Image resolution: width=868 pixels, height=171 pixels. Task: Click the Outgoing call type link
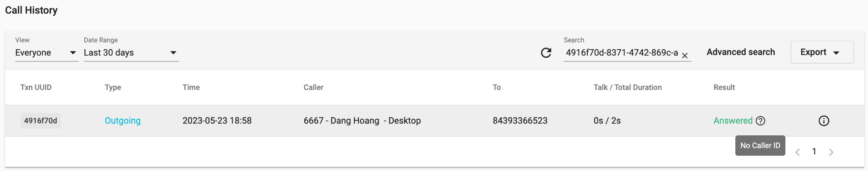tap(122, 121)
